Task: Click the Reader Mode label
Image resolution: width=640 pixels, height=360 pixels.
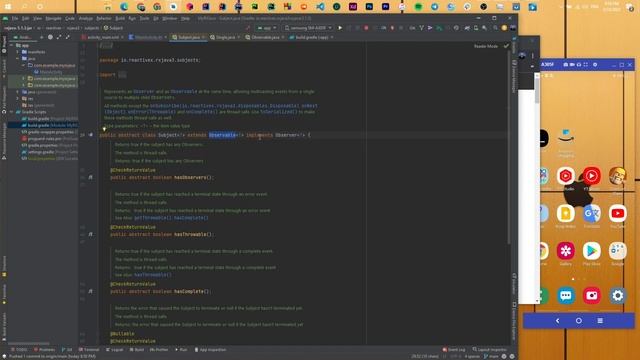Action: coord(486,46)
